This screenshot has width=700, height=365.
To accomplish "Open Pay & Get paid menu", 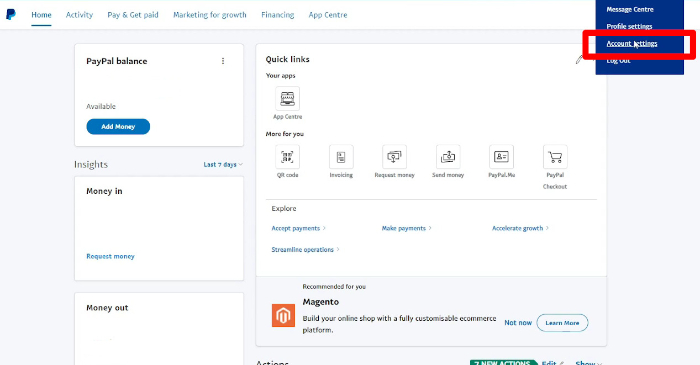I will click(133, 15).
